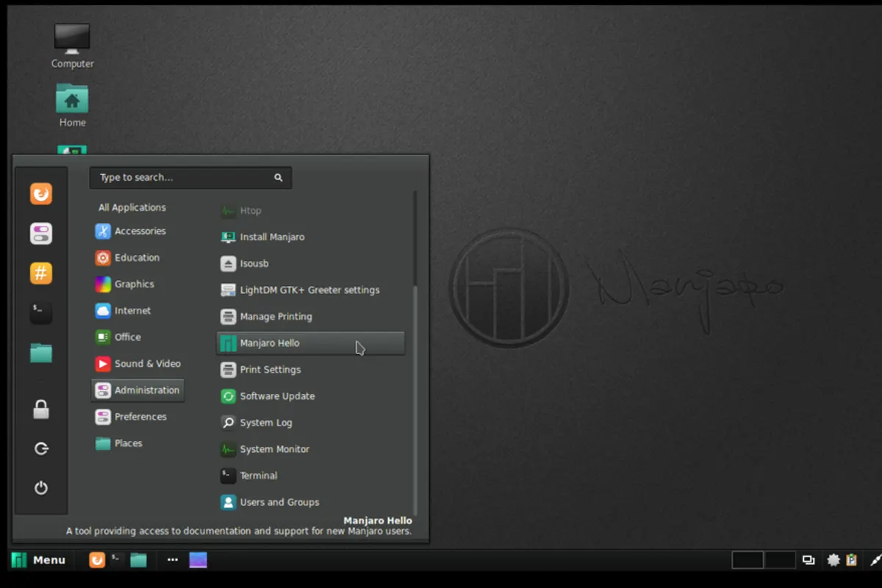Click the lock screen icon in sidebar

(x=41, y=410)
